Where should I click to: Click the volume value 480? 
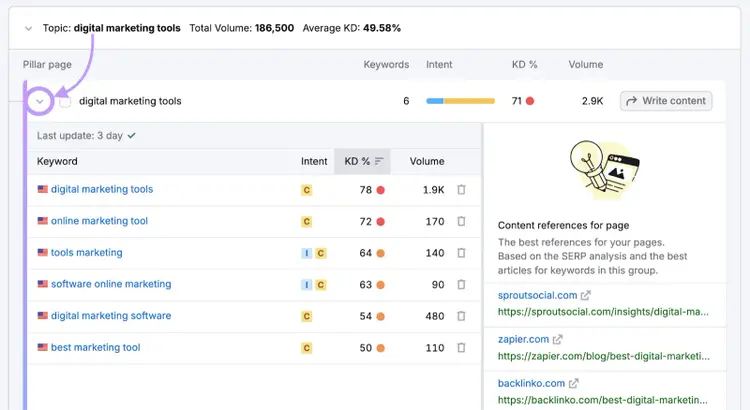point(435,316)
